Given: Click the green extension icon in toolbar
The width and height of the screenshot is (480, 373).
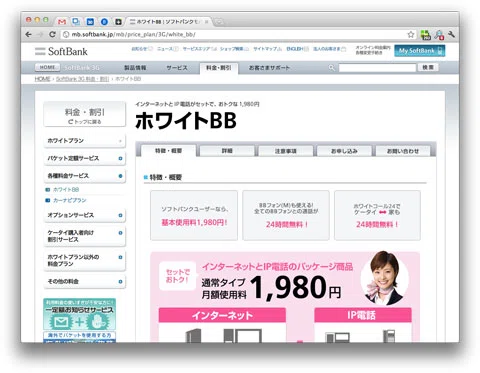Looking at the screenshot, I should 425,35.
